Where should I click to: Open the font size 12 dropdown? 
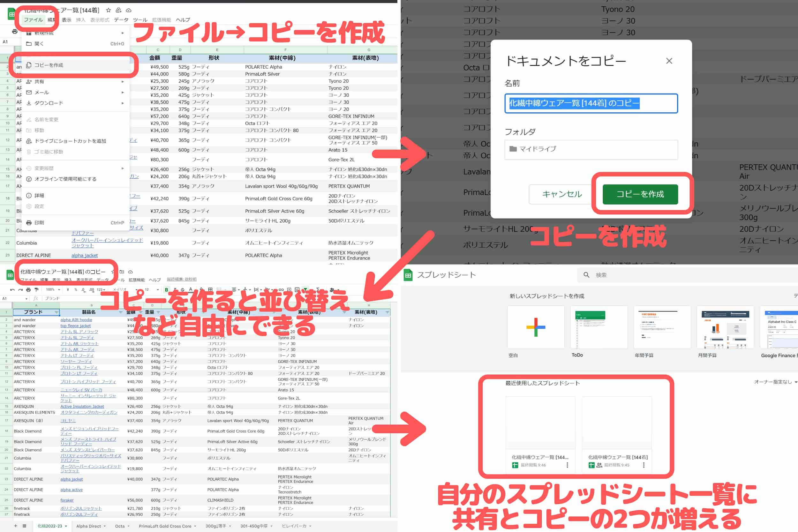pyautogui.click(x=152, y=290)
